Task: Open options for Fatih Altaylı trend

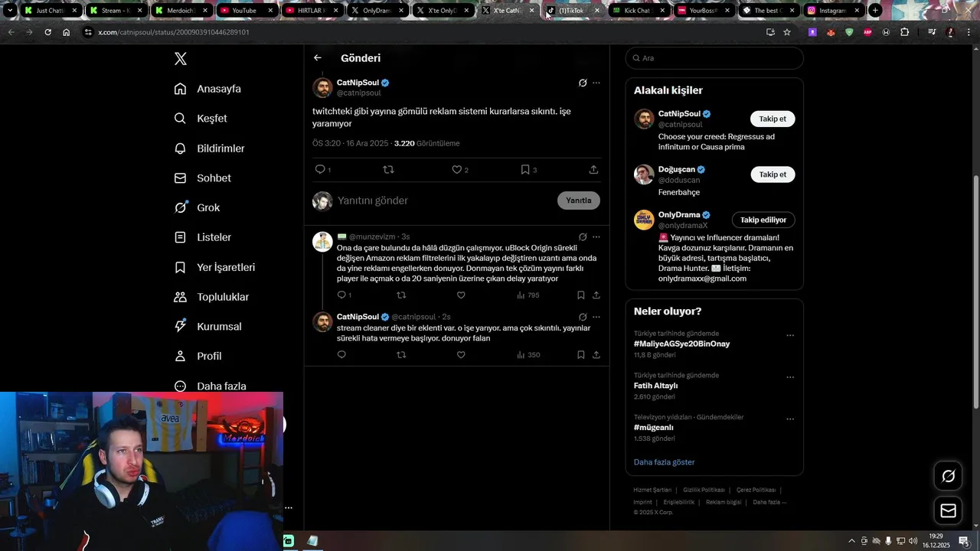Action: click(x=790, y=377)
